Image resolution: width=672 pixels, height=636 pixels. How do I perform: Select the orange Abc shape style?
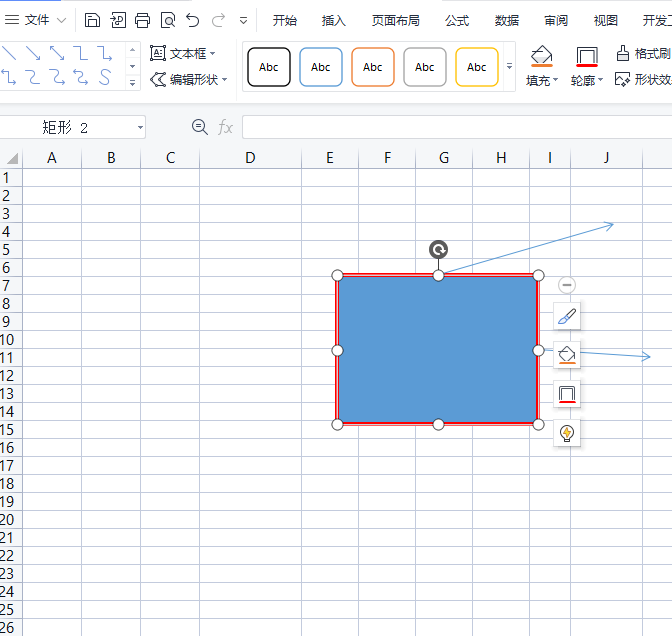[372, 67]
